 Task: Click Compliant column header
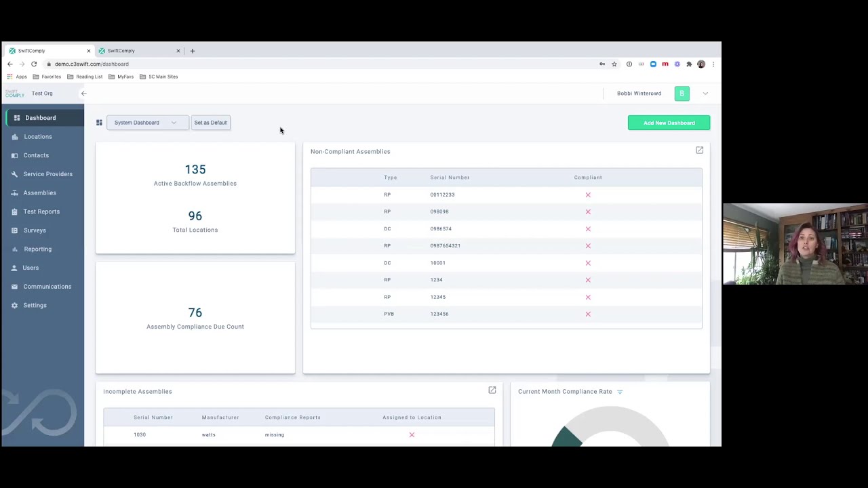coord(588,178)
